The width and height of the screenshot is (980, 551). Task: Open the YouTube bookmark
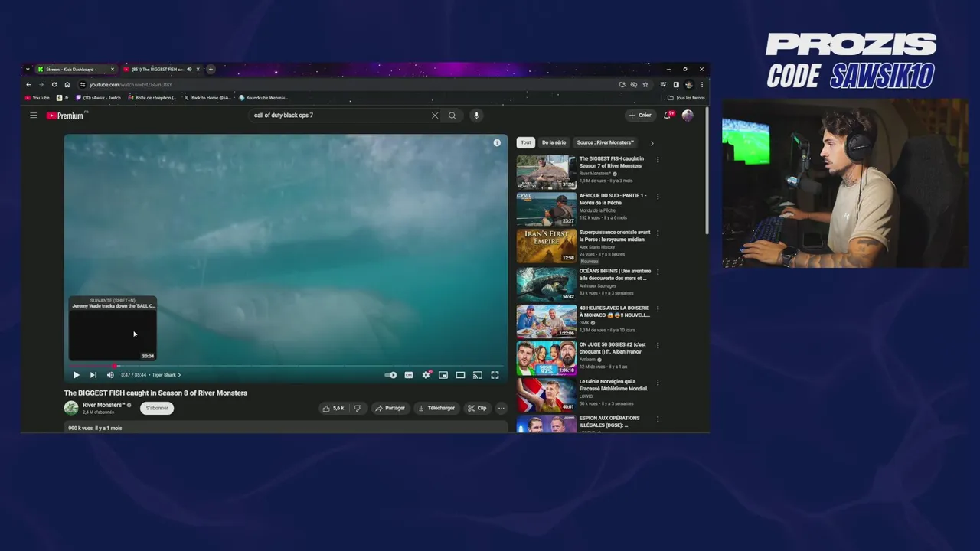[37, 98]
